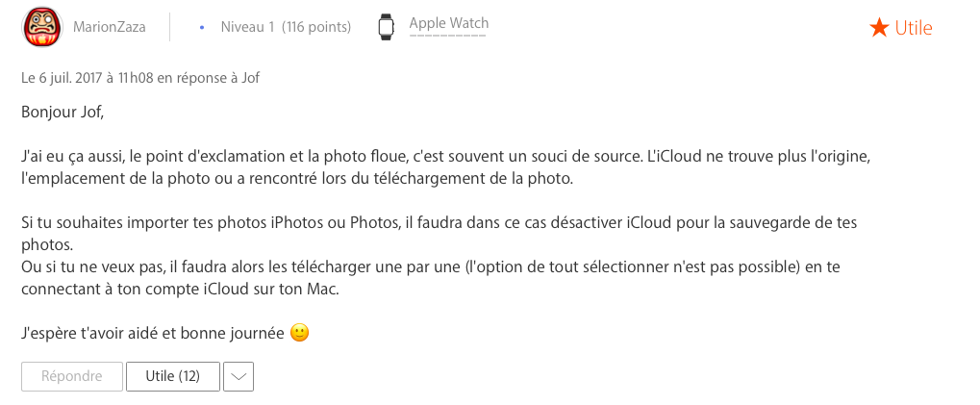This screenshot has width=980, height=405.
Task: Open the MarionZaza username profile link
Action: (x=110, y=27)
